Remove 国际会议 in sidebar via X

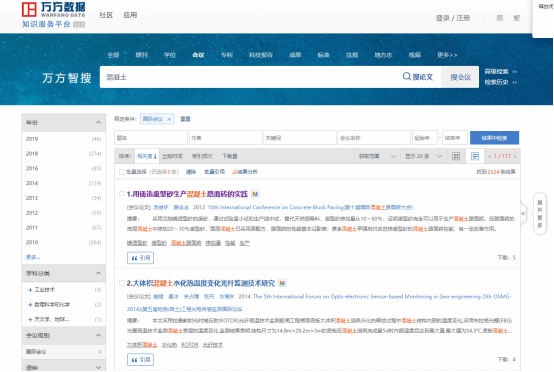tap(99, 352)
